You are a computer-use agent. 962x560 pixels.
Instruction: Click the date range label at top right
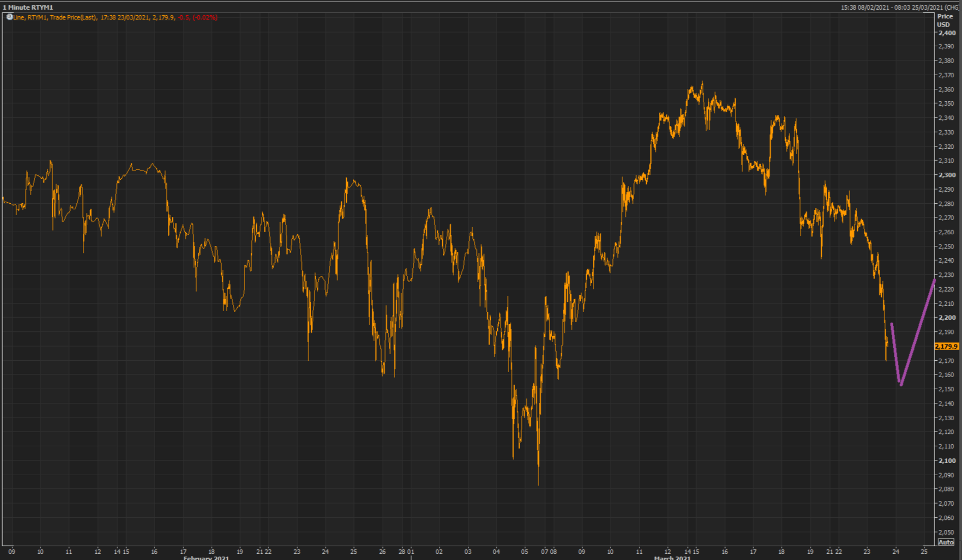[899, 7]
